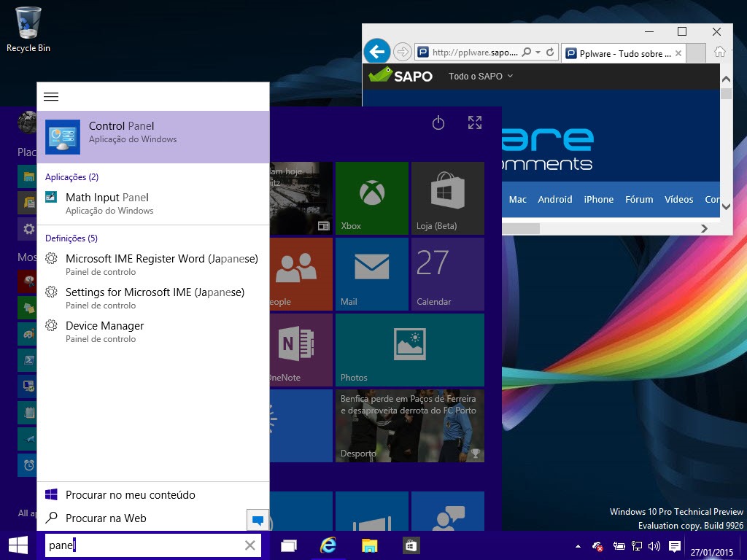Expand the Todo o SAPO dropdown

[480, 76]
